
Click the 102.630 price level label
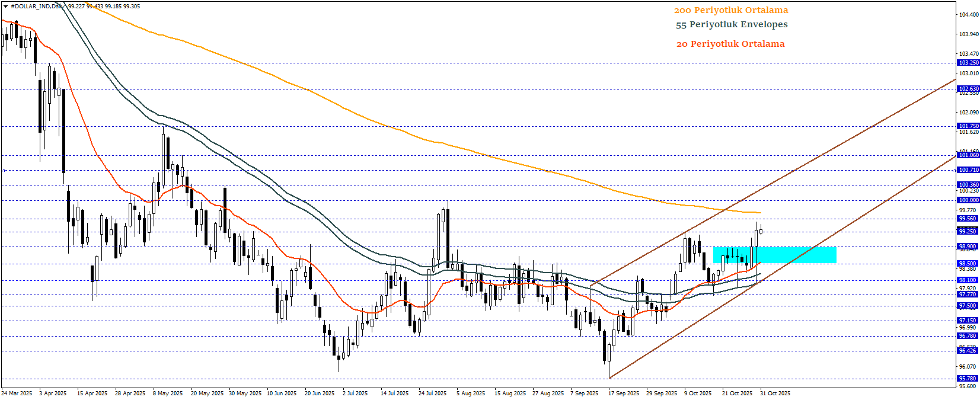[968, 89]
